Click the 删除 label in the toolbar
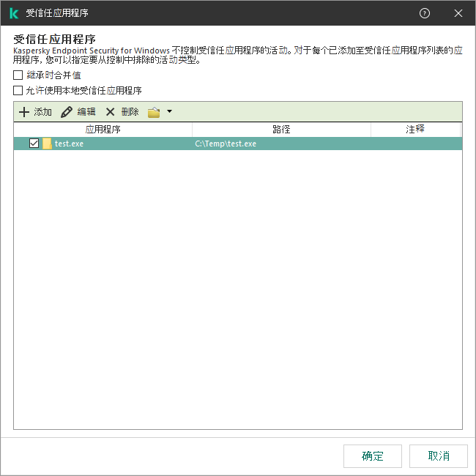This screenshot has height=476, width=476. pyautogui.click(x=130, y=112)
